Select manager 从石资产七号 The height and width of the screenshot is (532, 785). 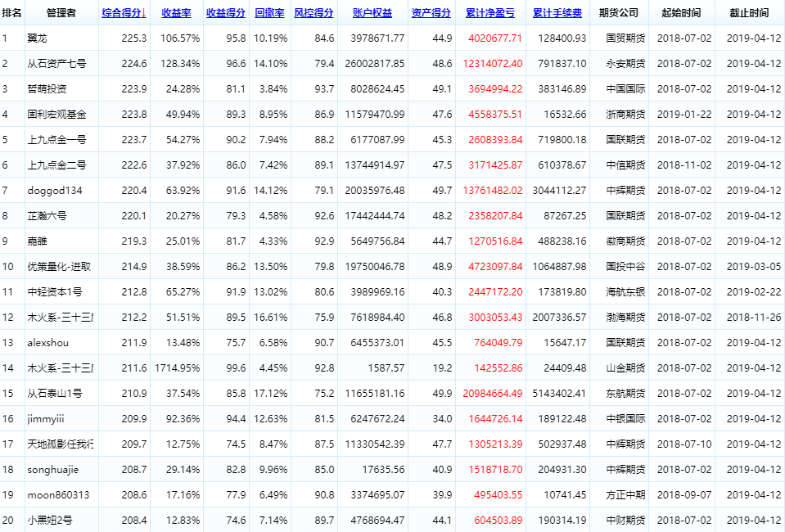point(57,64)
